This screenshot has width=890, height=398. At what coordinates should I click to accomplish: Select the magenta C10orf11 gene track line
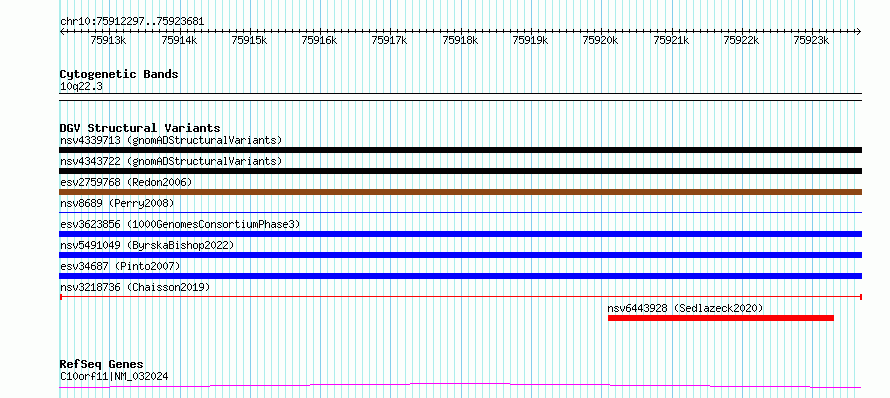click(460, 386)
